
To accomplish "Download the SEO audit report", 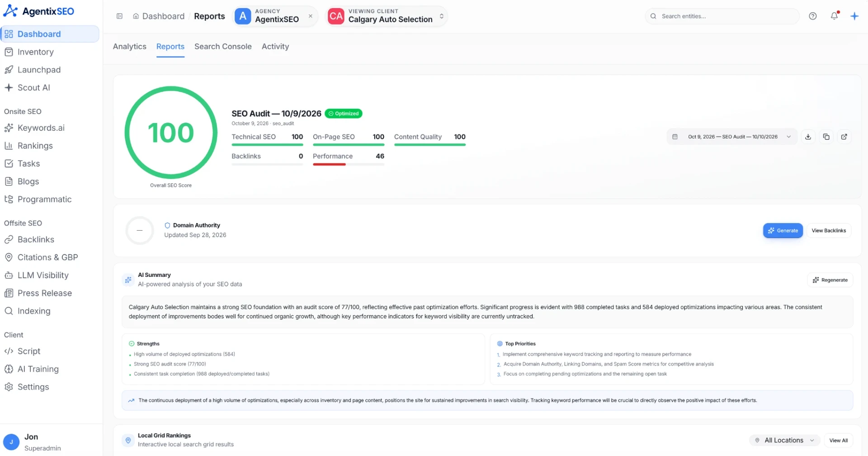I will pyautogui.click(x=808, y=137).
